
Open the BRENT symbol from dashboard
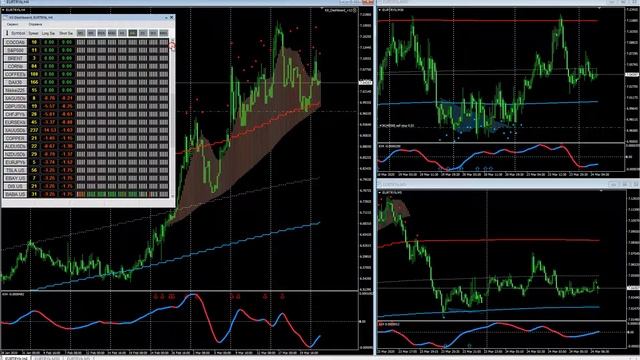[16, 58]
